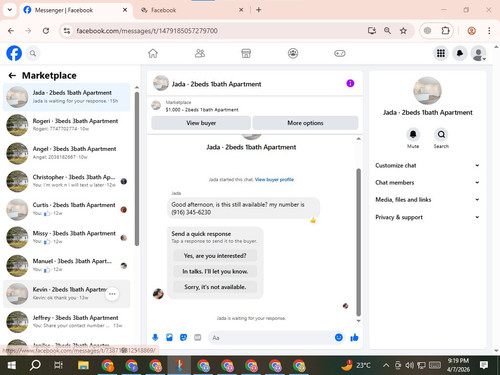Open Christopher 3beds 3bath chat
This screenshot has width=500, height=375.
pyautogui.click(x=67, y=181)
